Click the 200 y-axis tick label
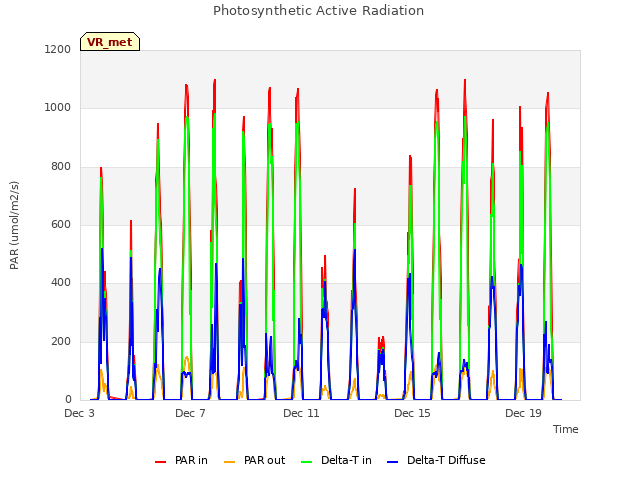 (61, 341)
